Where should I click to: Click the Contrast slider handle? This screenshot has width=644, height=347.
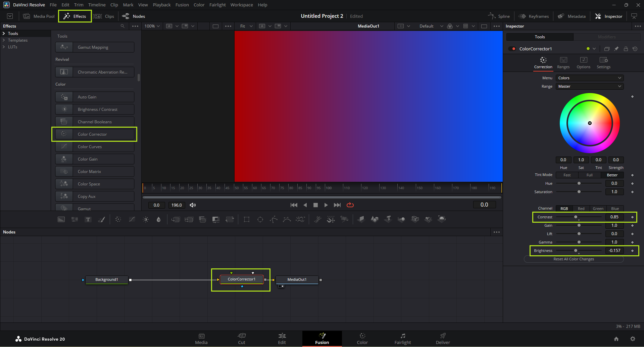point(576,217)
